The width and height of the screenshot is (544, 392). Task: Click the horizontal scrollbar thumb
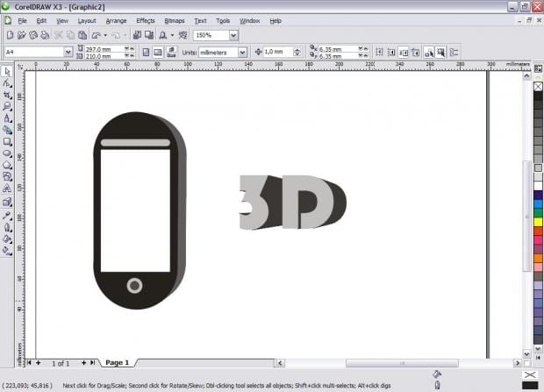point(402,363)
